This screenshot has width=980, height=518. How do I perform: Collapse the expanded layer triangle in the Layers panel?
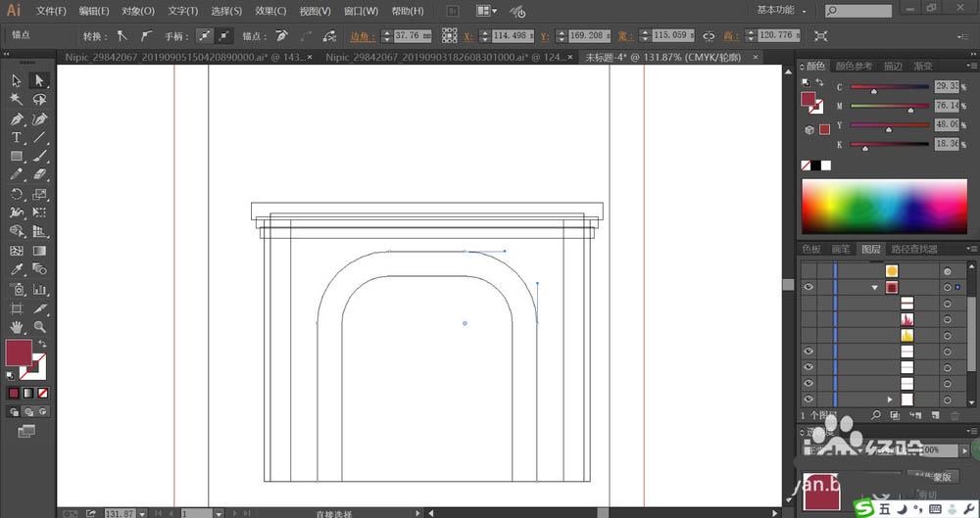pyautogui.click(x=875, y=288)
